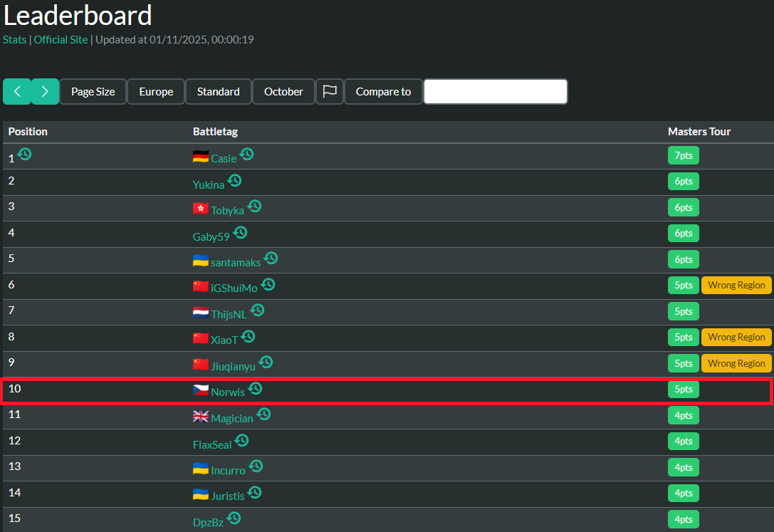This screenshot has height=532, width=774.
Task: Click Wrong Region badge in XiaoT row
Action: point(736,337)
